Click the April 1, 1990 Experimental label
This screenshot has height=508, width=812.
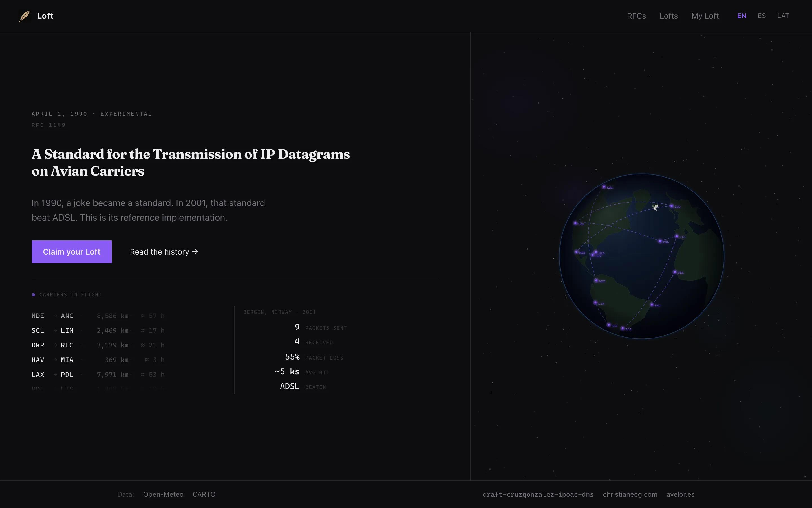[x=92, y=114]
